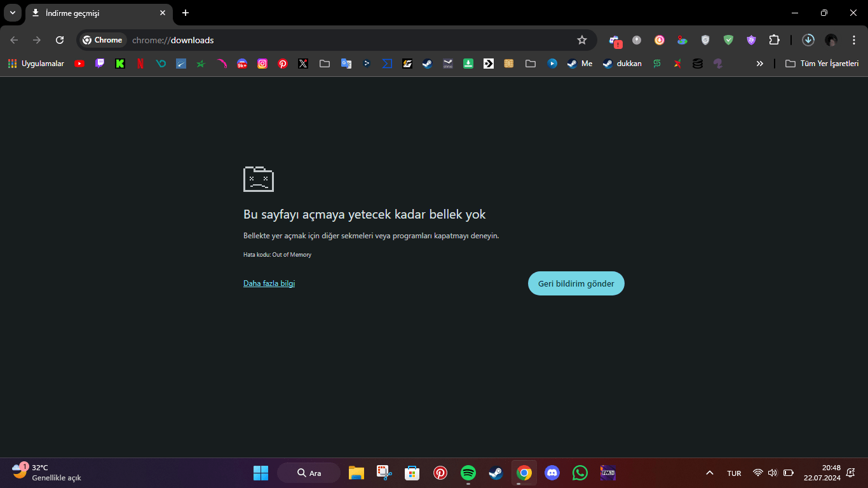Open Microsoft Store from the taskbar
Image resolution: width=868 pixels, height=488 pixels.
point(412,473)
